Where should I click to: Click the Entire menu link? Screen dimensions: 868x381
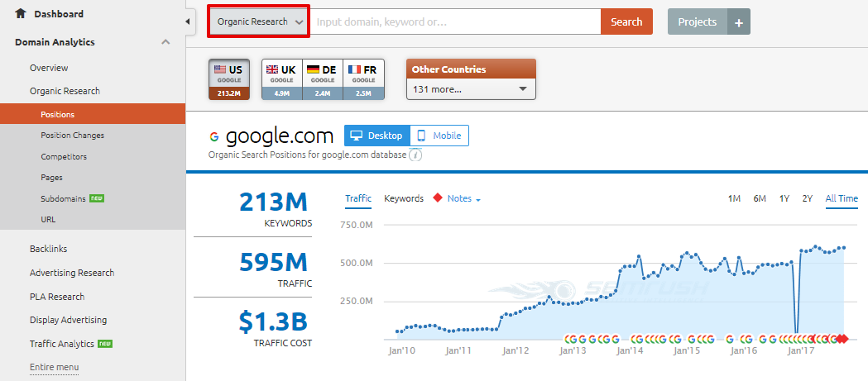coord(55,367)
